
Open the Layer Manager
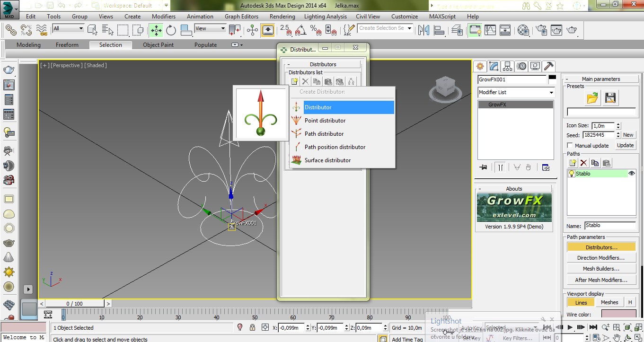click(457, 30)
